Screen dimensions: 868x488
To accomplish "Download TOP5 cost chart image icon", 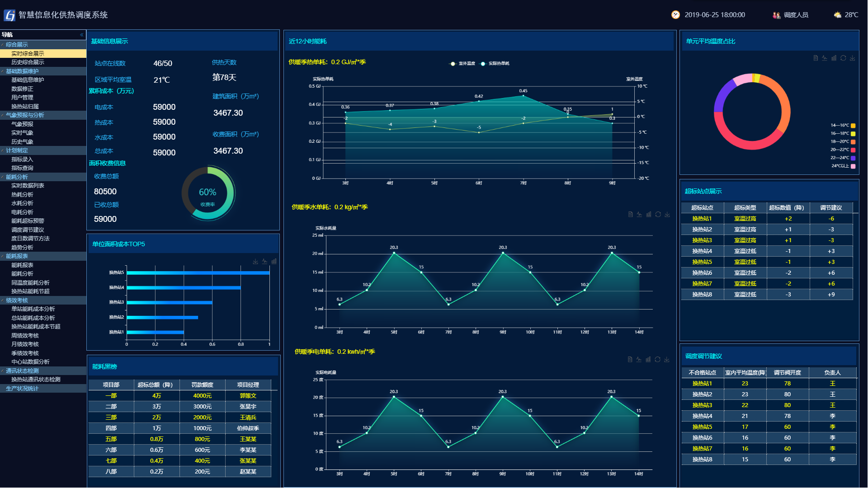I will pyautogui.click(x=255, y=262).
